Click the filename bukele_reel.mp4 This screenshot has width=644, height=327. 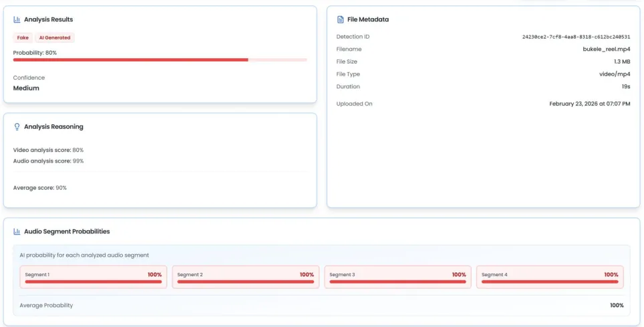[606, 49]
